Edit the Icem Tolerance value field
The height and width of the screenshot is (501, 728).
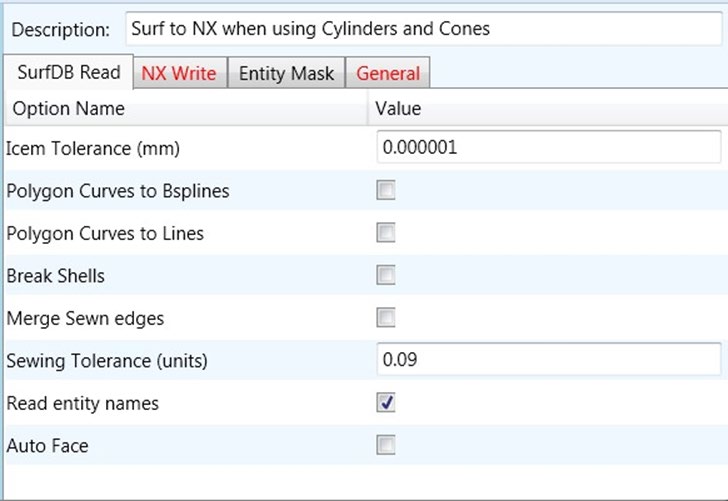(549, 147)
